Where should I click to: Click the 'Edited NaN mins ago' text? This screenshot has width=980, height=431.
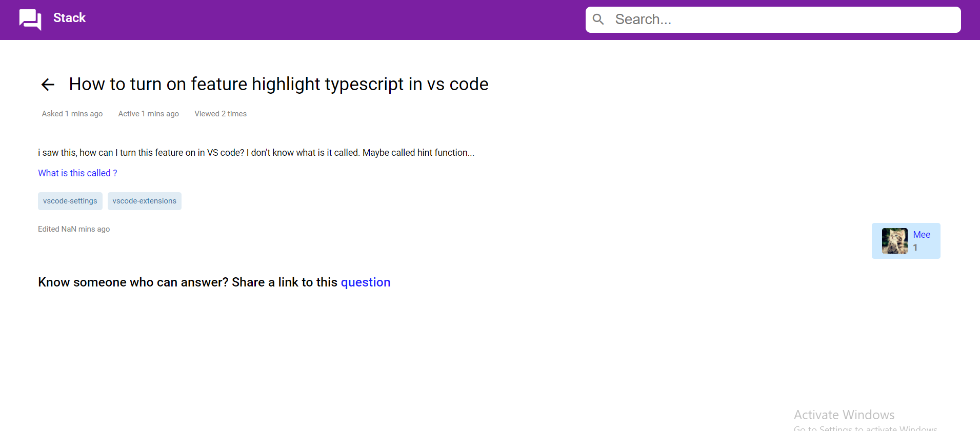pyautogui.click(x=73, y=229)
